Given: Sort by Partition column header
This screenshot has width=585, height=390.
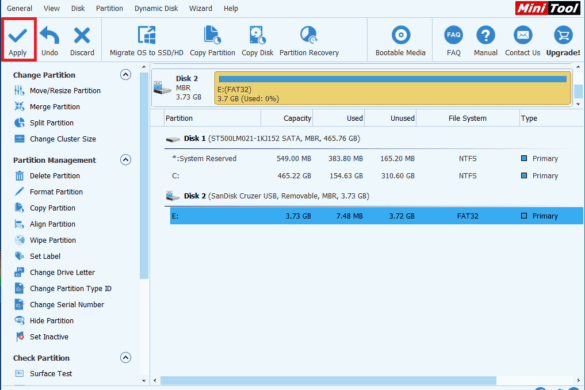Looking at the screenshot, I should [x=212, y=118].
